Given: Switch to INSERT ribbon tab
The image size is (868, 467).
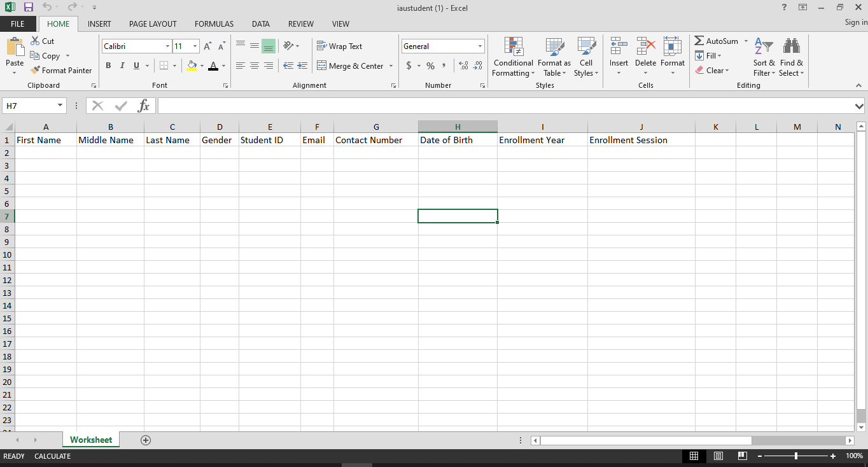Looking at the screenshot, I should click(99, 24).
